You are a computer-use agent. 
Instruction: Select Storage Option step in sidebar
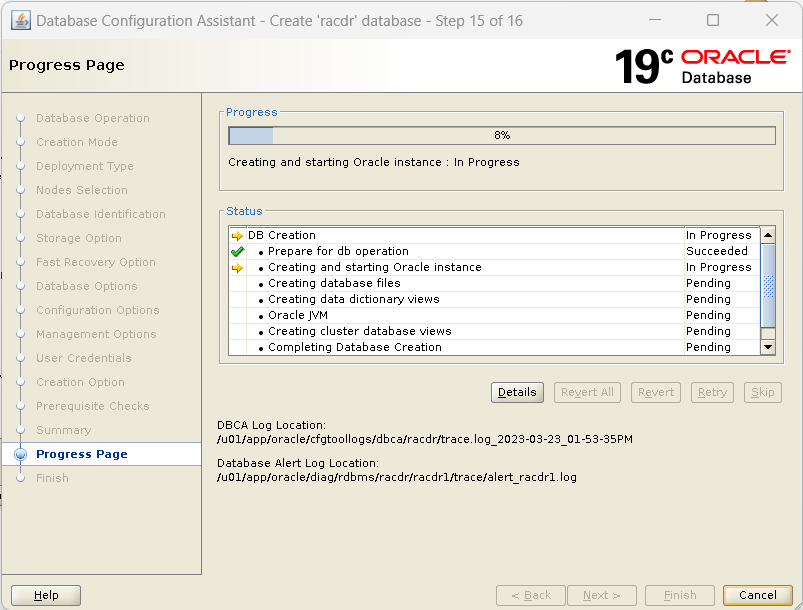coord(79,238)
